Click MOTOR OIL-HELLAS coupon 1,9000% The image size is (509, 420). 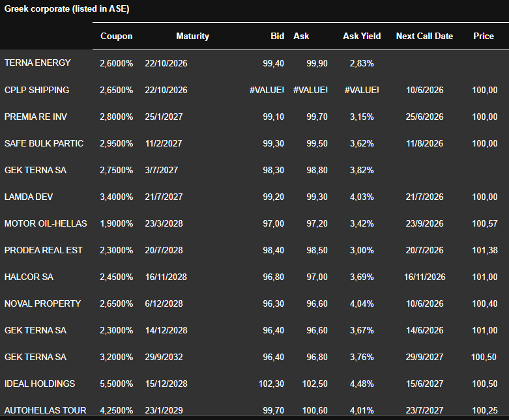pos(116,223)
